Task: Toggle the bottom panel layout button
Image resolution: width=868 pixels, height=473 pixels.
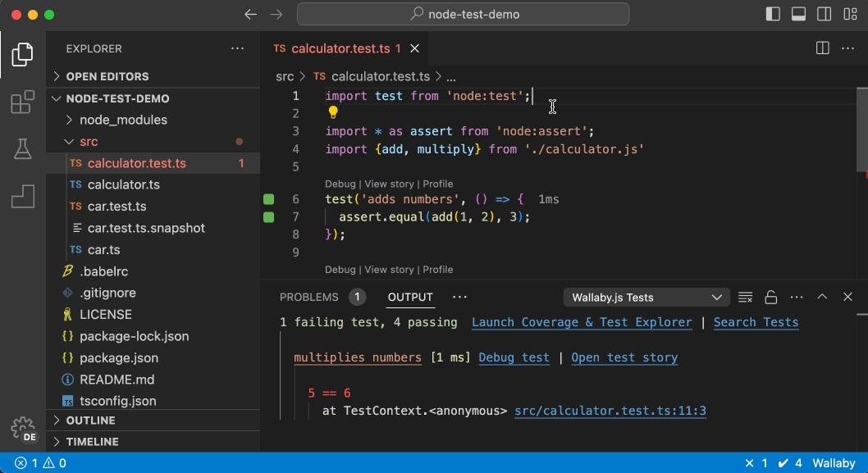Action: (798, 15)
